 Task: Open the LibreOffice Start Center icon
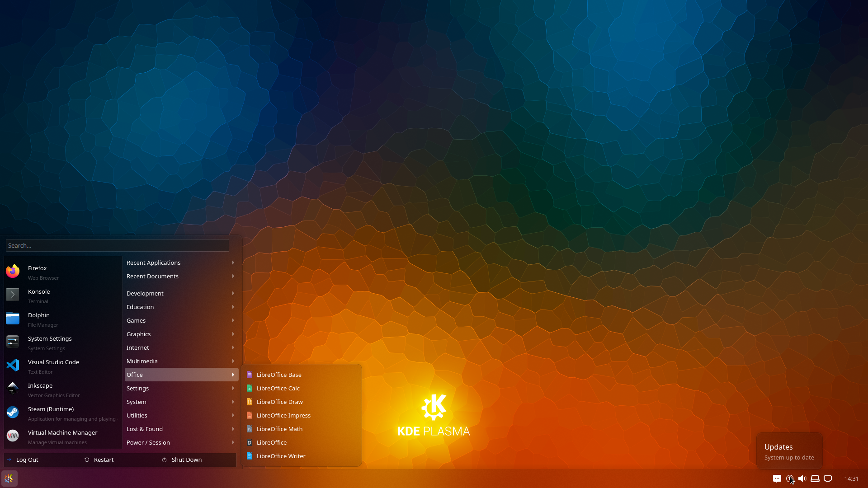pyautogui.click(x=249, y=442)
